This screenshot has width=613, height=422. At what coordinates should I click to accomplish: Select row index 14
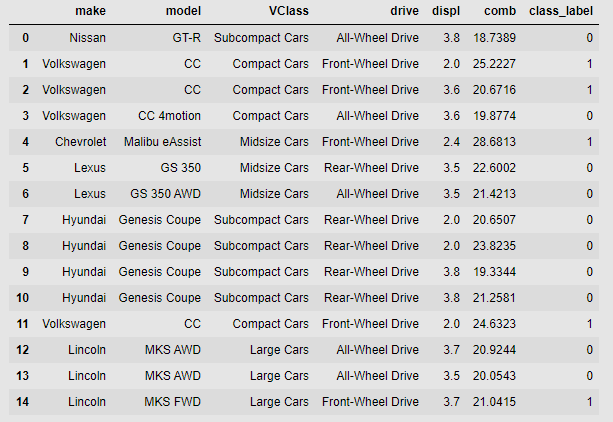[24, 402]
